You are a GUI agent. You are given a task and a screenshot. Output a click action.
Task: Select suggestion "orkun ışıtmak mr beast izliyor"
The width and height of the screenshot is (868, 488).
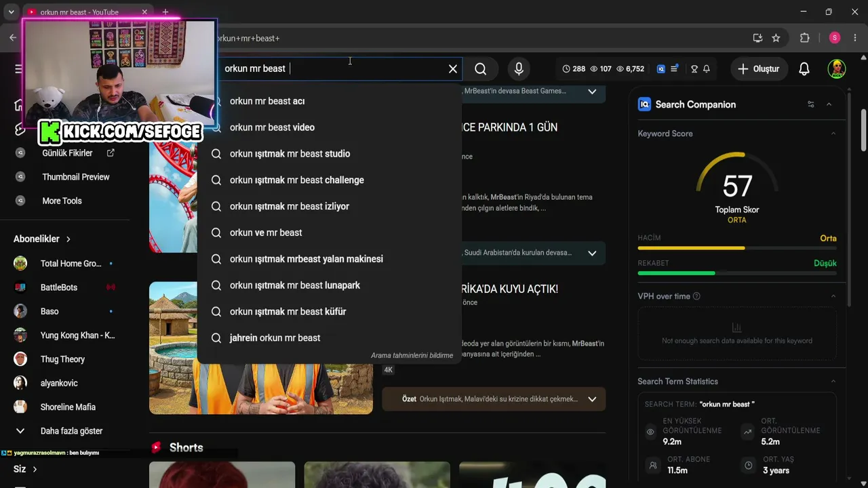tap(330, 207)
